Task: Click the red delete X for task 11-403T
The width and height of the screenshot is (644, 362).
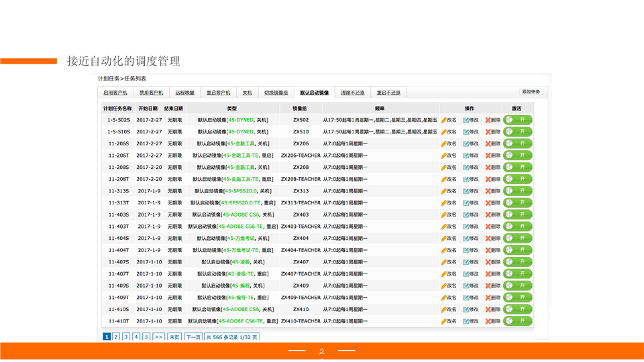Action: click(x=488, y=227)
